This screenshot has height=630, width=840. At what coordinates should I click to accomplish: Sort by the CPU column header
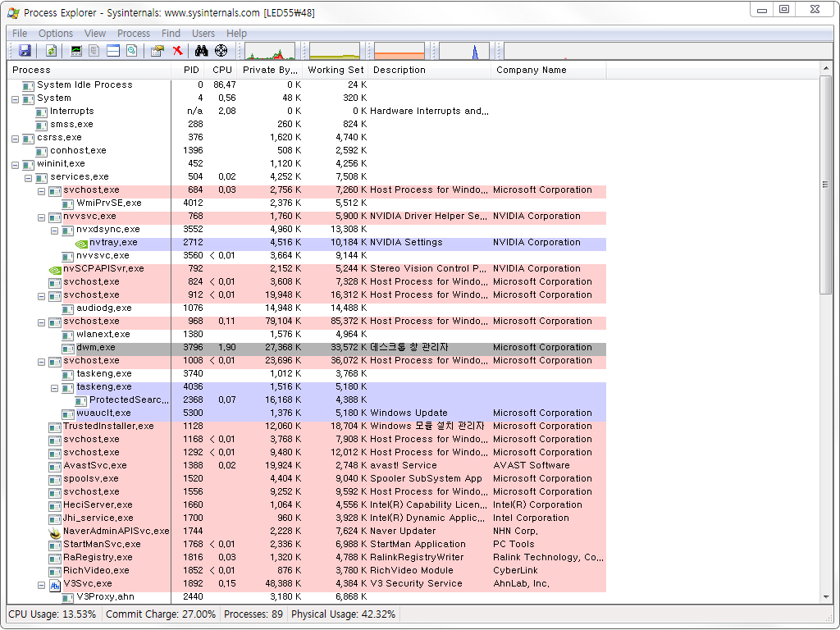(219, 71)
